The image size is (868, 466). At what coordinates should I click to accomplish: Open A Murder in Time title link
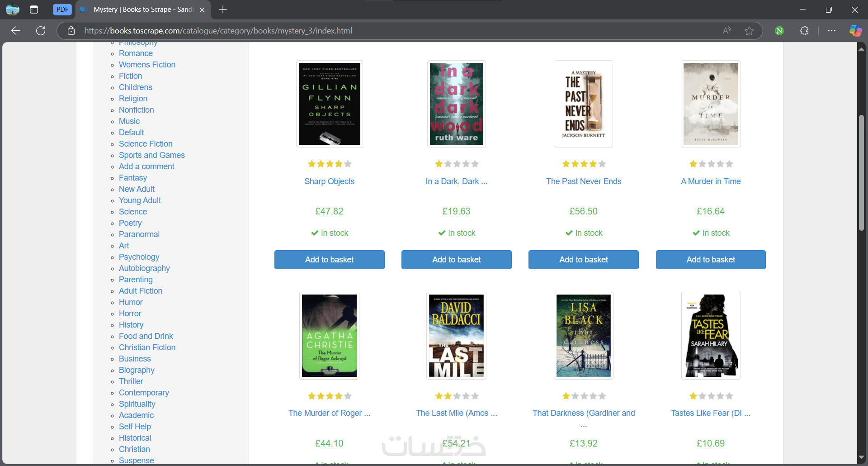711,181
